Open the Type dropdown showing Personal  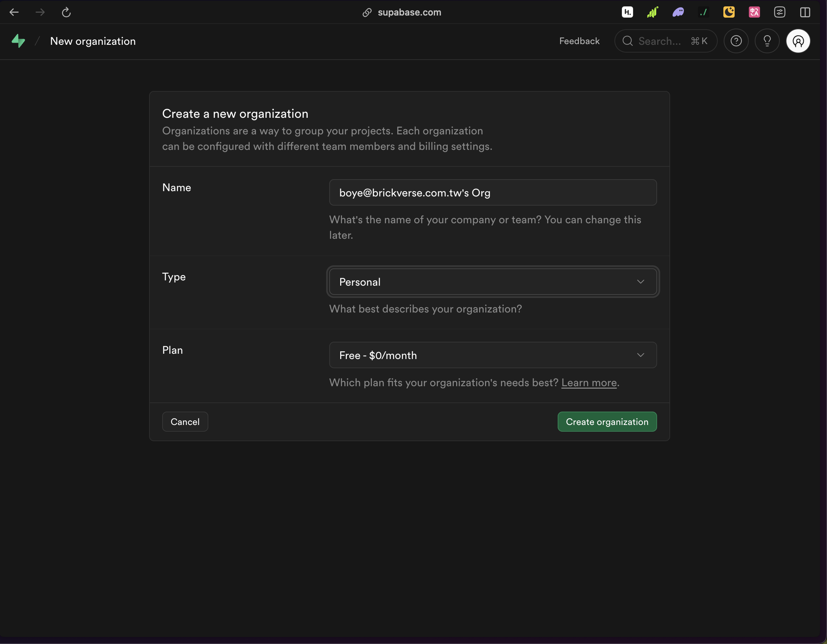(492, 282)
